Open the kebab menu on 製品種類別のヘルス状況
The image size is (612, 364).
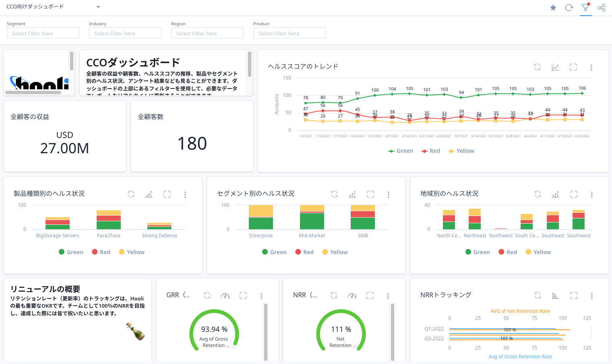[x=185, y=194]
